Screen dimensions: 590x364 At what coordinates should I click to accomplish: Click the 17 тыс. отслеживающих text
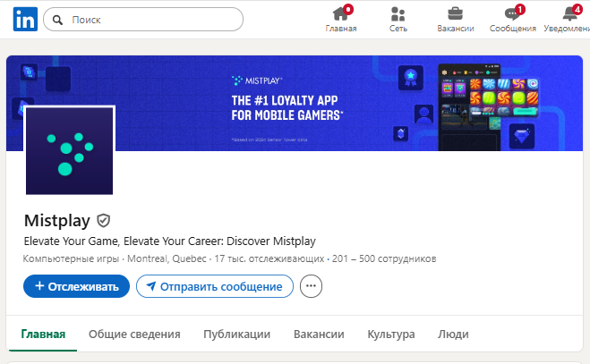[269, 258]
